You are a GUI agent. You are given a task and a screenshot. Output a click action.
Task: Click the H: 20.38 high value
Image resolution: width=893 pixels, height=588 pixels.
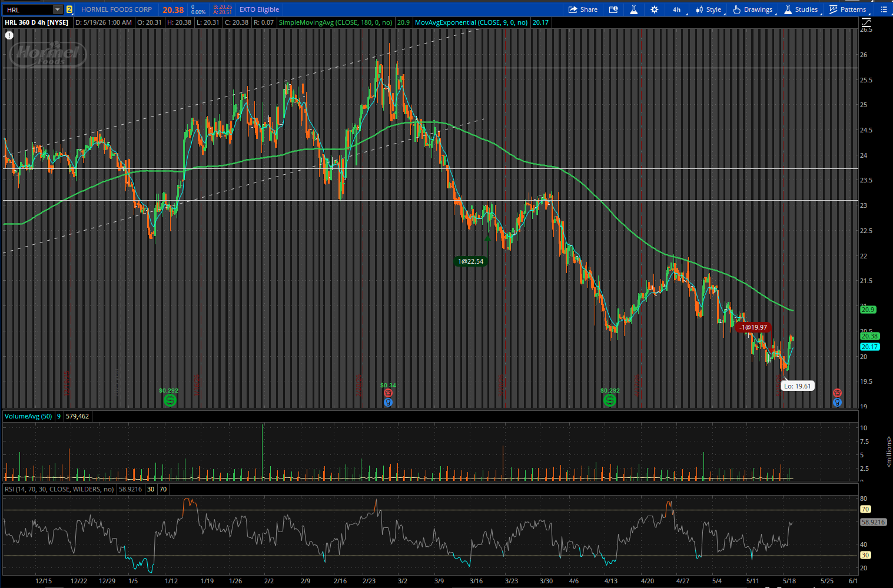180,22
